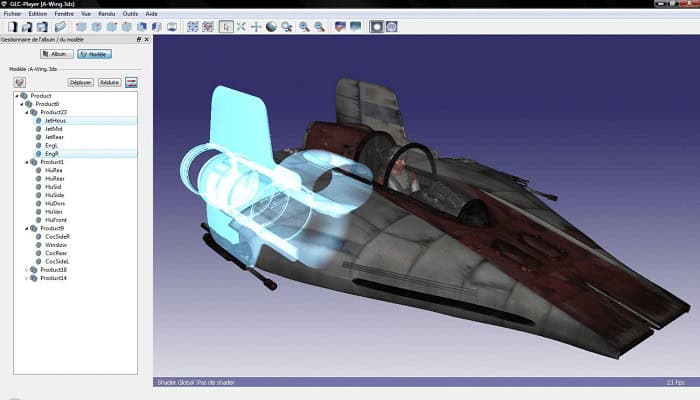
Task: Activate the rotate sphere tool
Action: coord(271,27)
